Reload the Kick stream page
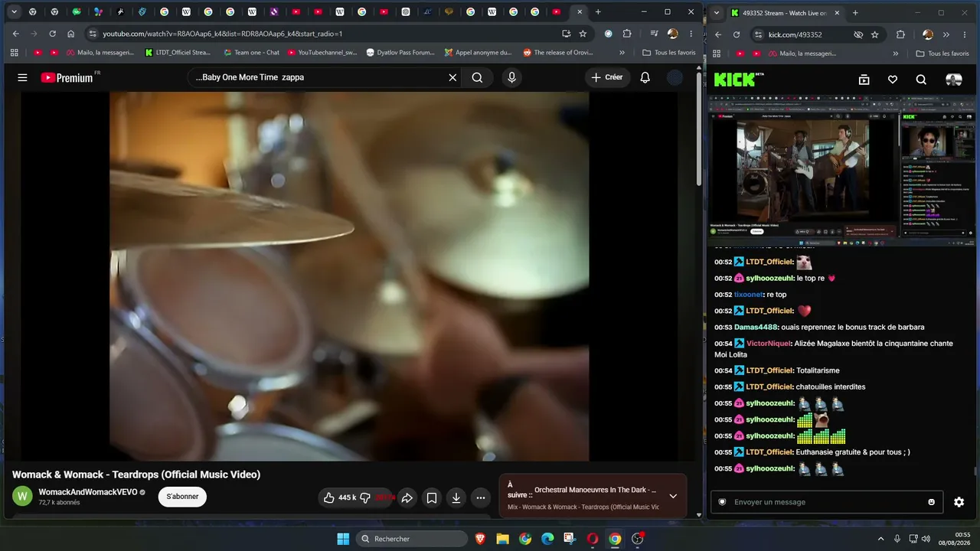The width and height of the screenshot is (980, 551). coord(737,34)
